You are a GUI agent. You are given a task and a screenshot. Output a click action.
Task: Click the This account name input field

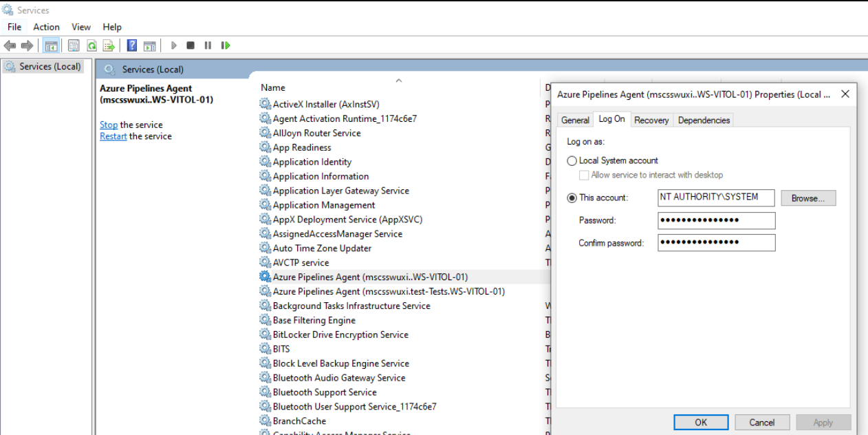coord(716,198)
